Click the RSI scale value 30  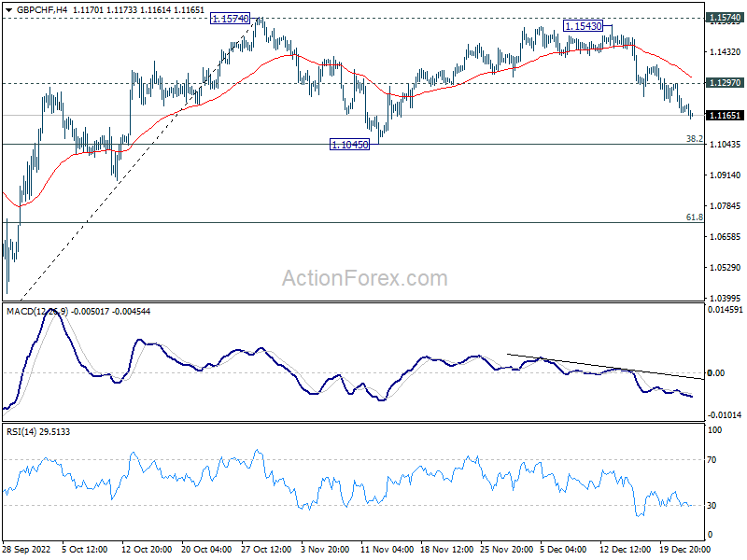[x=712, y=506]
